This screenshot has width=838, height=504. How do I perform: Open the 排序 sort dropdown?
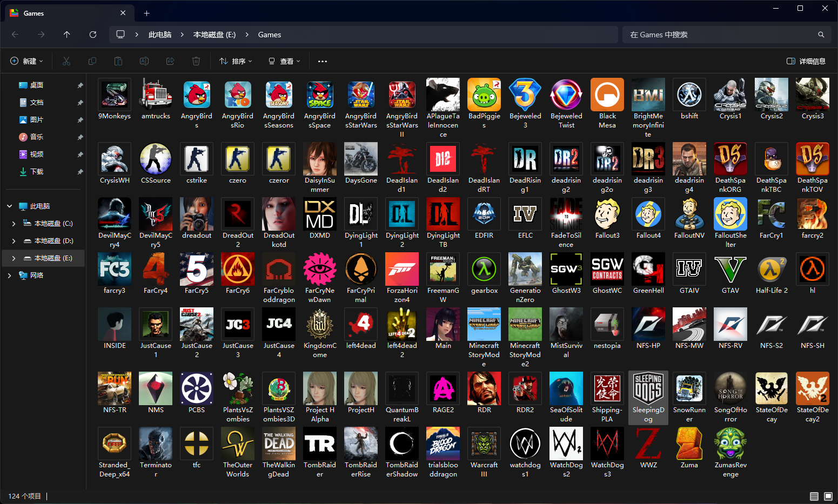[236, 61]
